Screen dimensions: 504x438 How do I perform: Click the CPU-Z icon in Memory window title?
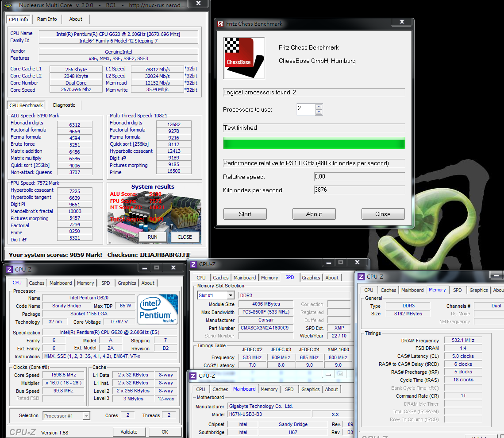pyautogui.click(x=361, y=276)
